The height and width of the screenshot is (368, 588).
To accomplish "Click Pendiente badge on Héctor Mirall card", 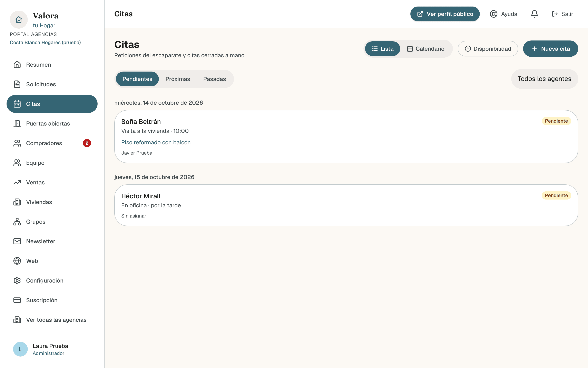I will coord(556,195).
